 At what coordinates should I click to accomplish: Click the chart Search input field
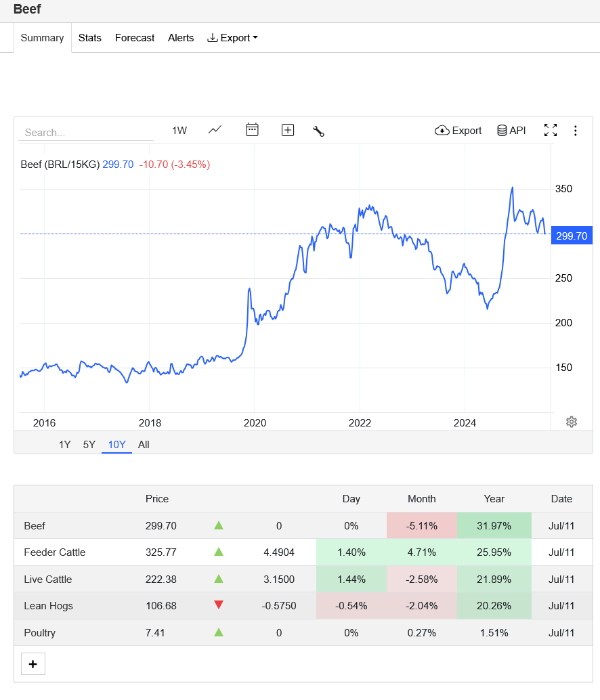pyautogui.click(x=86, y=133)
